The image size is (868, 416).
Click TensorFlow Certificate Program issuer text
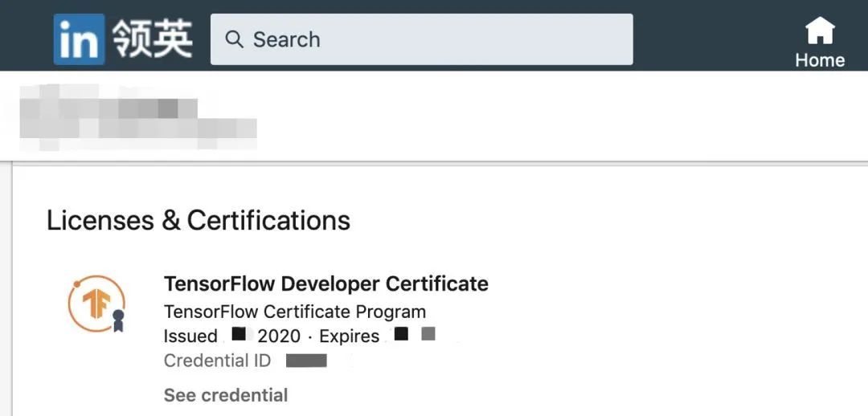point(295,312)
